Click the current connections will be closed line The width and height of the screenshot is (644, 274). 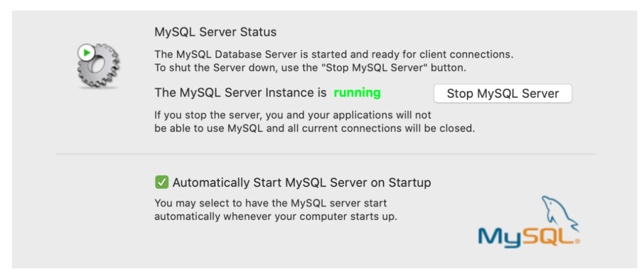click(x=314, y=128)
